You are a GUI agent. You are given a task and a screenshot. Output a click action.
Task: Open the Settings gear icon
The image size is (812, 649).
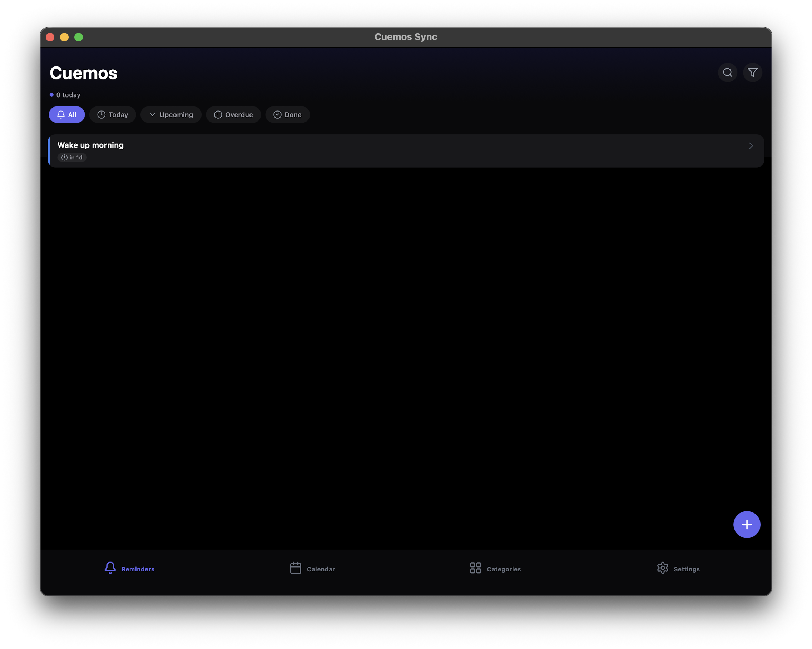click(x=663, y=568)
